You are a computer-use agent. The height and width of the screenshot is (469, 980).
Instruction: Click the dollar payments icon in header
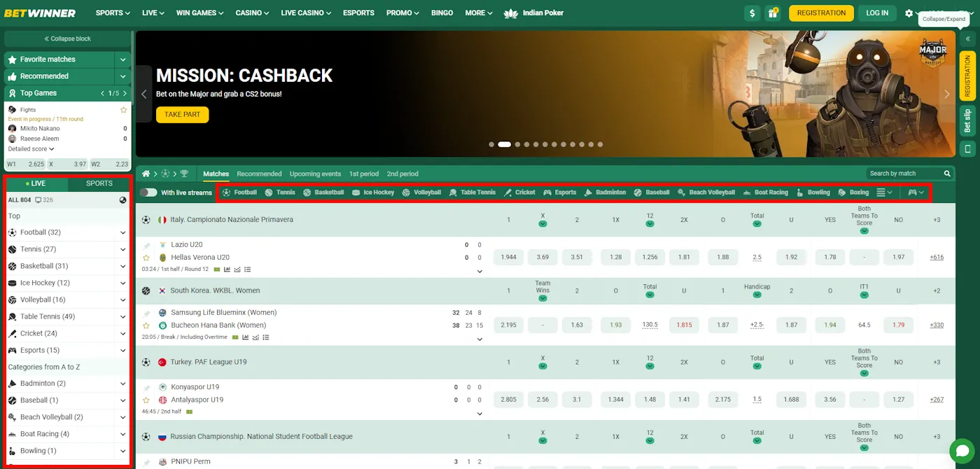752,13
